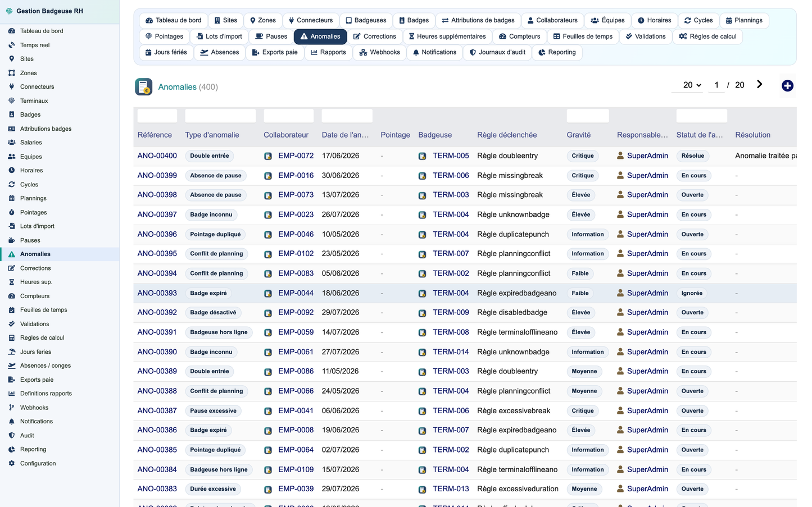Click the Gestion Badgeuse RH app title
Image resolution: width=812 pixels, height=507 pixels.
49,11
